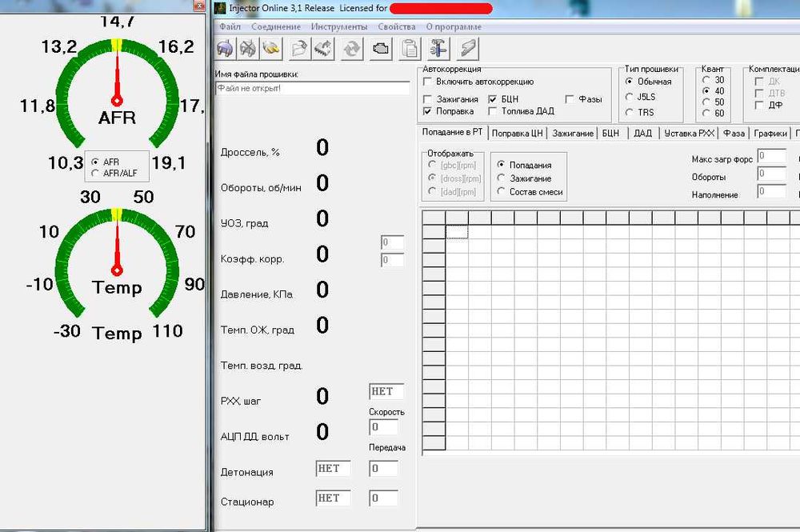Switch to the Уставка РХХ tab
Viewport: 800px width, 532px height.
pos(689,133)
